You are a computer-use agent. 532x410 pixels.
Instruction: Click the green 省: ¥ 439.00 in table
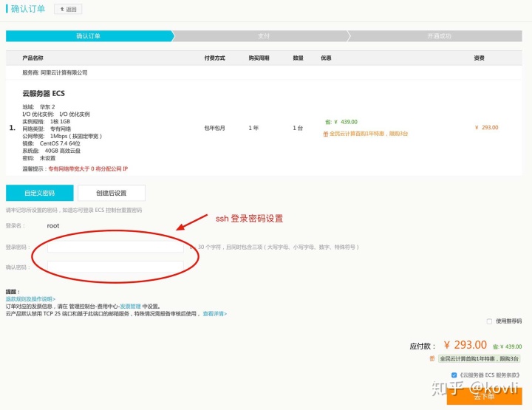[x=341, y=122]
